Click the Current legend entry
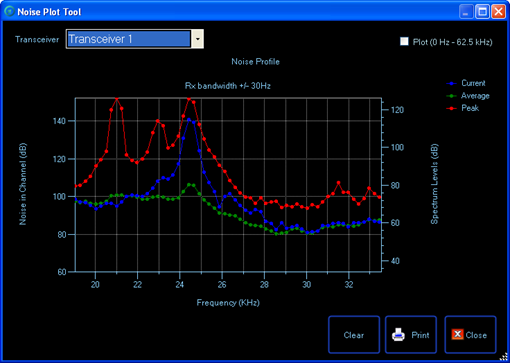This screenshot has height=363, width=510. [x=466, y=83]
